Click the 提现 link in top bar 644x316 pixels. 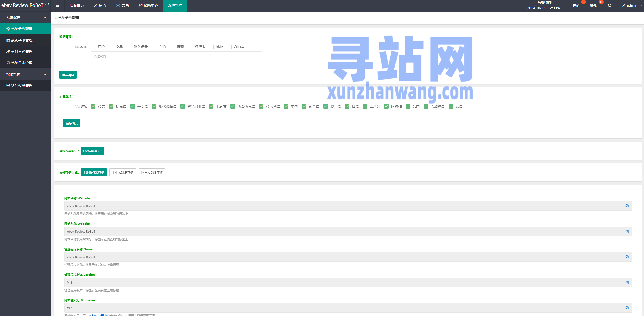(x=593, y=5)
